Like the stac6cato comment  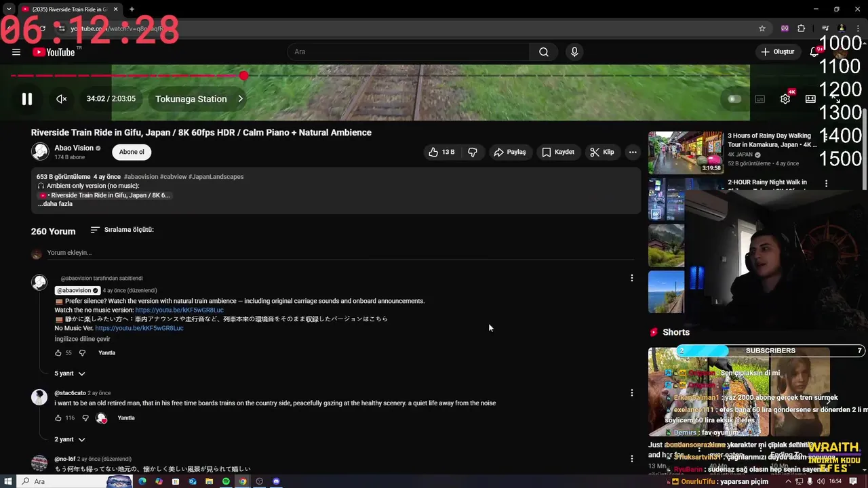(x=58, y=418)
